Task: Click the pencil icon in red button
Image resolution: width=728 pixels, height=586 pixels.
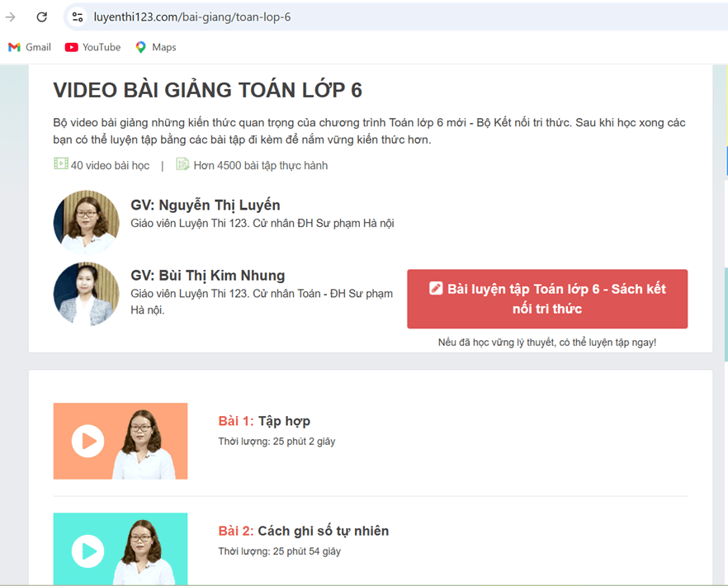Action: (x=436, y=288)
